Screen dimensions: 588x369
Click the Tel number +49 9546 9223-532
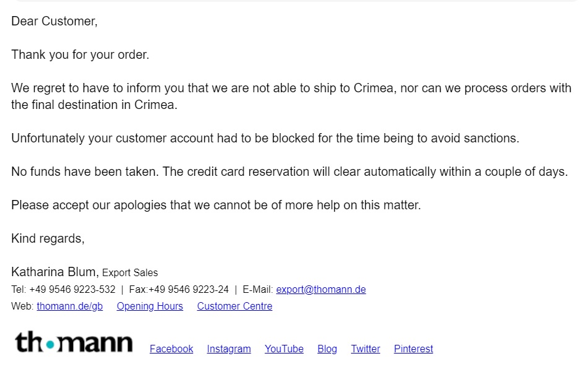point(72,290)
